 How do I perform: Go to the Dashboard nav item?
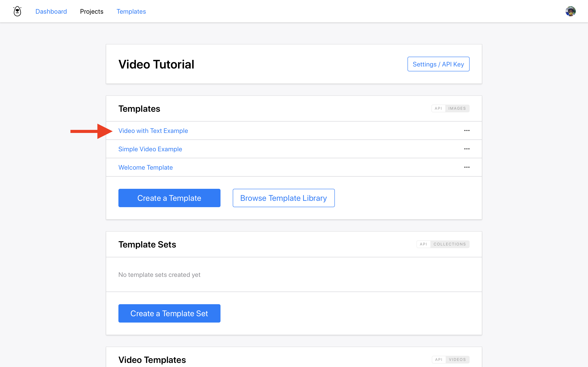51,11
